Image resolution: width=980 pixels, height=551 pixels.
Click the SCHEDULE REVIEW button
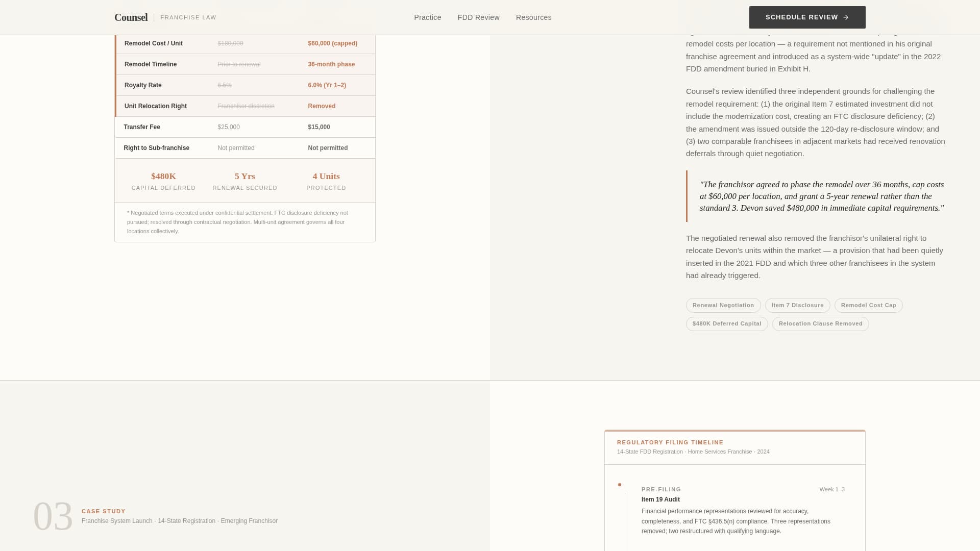pyautogui.click(x=806, y=17)
